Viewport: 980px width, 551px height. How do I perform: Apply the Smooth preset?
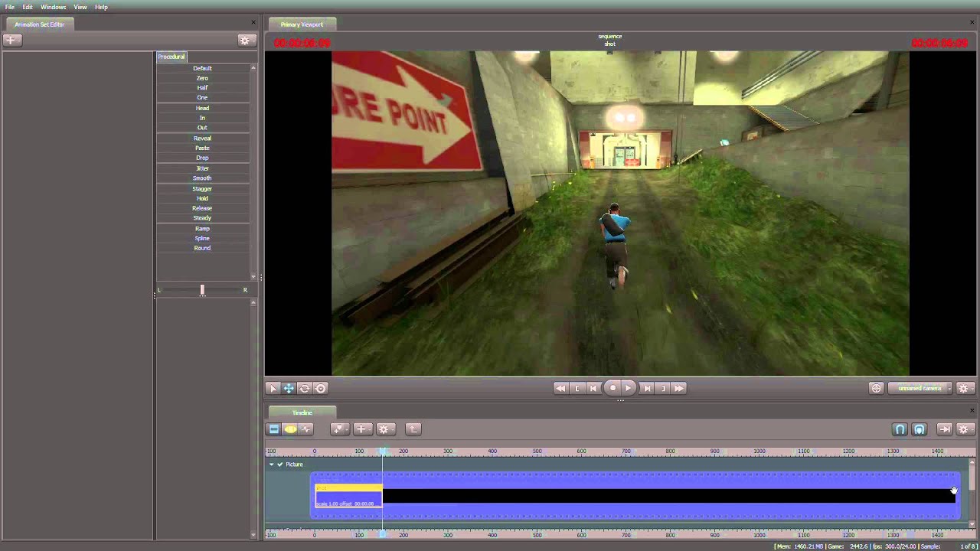pos(202,178)
